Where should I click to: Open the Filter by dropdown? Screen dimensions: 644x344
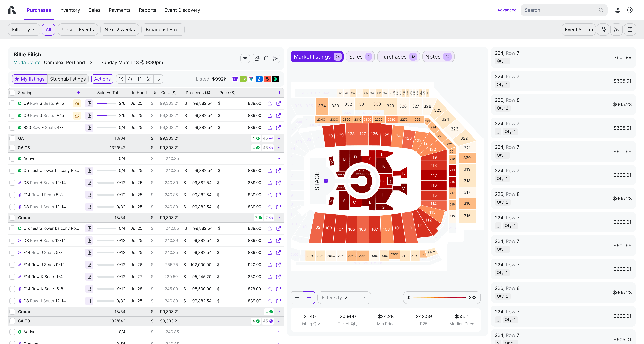point(24,30)
